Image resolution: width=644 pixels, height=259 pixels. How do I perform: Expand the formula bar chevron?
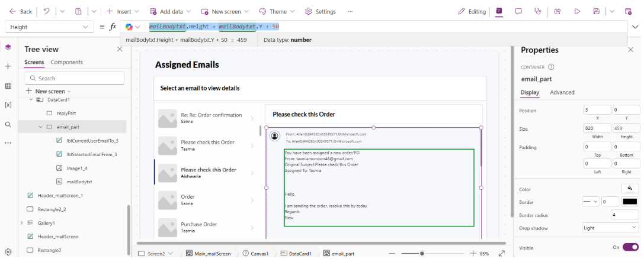[x=635, y=27]
